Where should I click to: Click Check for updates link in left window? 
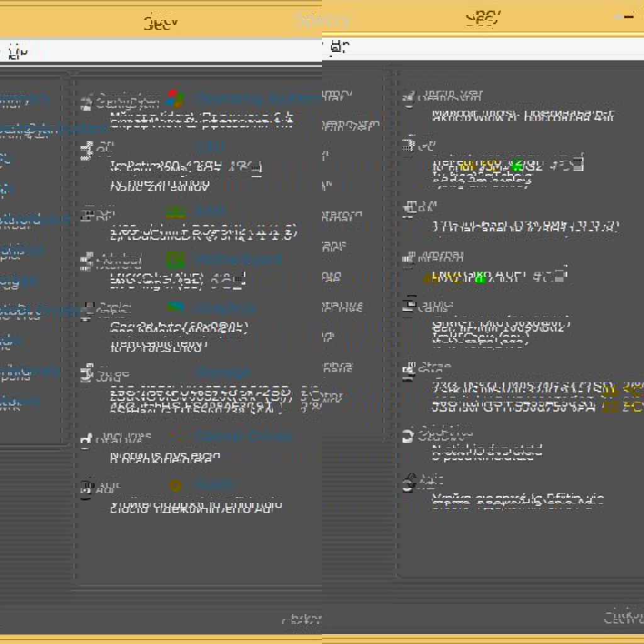pos(302,619)
